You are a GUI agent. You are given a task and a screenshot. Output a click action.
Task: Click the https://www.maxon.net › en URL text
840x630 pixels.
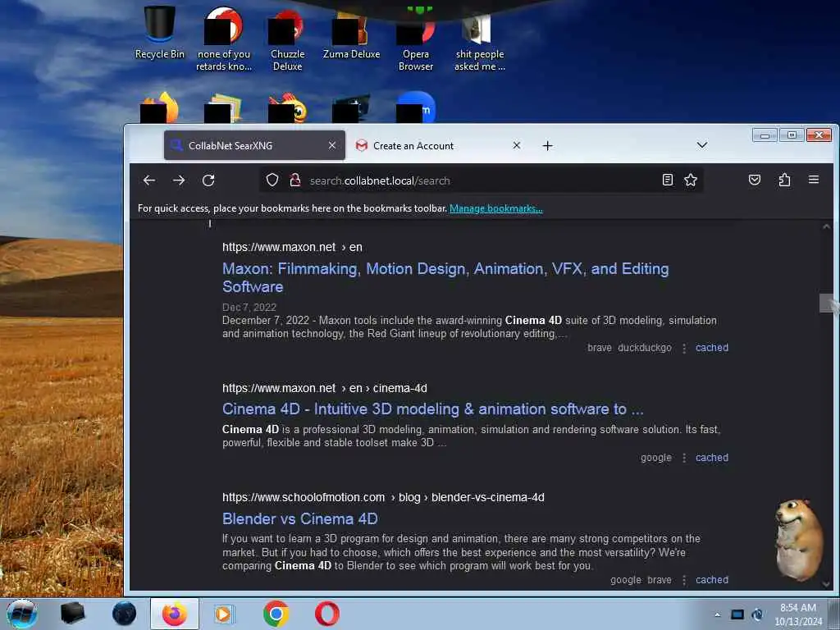(293, 247)
